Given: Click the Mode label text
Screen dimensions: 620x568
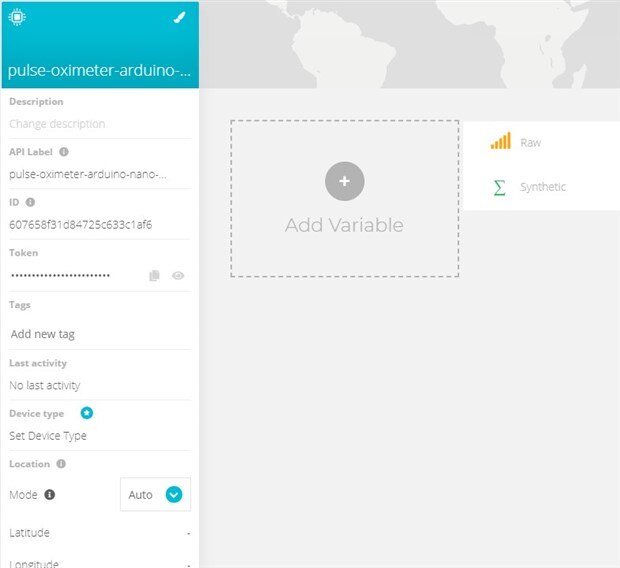Looking at the screenshot, I should click(x=23, y=495).
